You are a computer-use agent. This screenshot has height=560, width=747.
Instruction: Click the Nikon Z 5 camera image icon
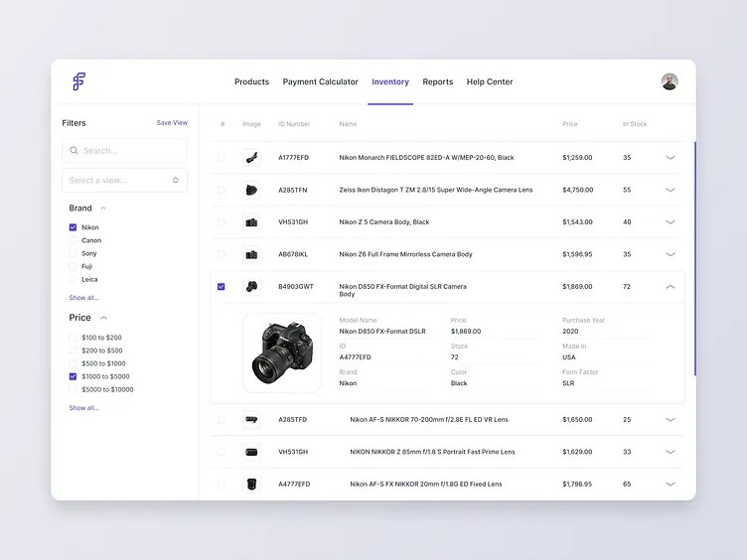tap(251, 222)
